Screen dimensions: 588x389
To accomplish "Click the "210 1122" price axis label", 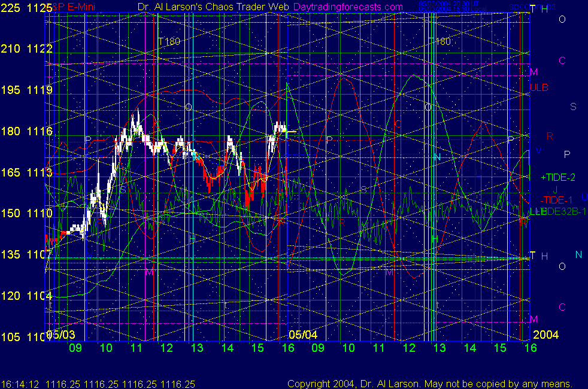I will pyautogui.click(x=26, y=48).
